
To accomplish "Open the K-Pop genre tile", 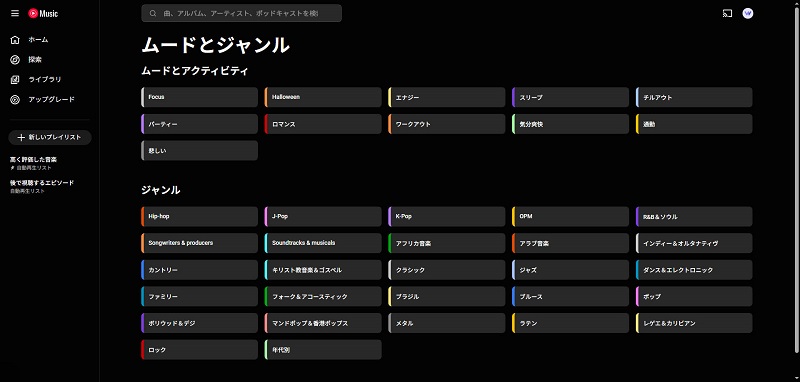I will [447, 216].
